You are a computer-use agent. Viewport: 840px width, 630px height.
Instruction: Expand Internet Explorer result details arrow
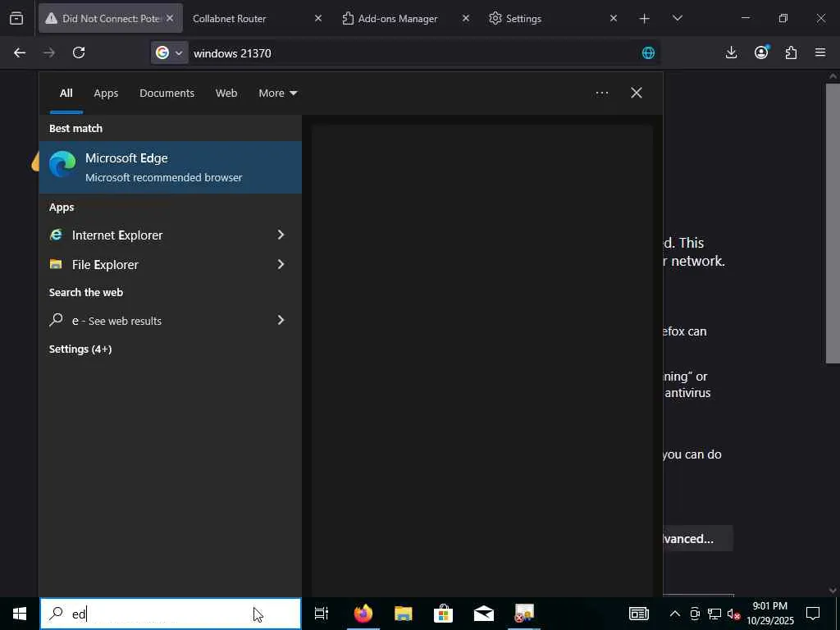pyautogui.click(x=281, y=235)
